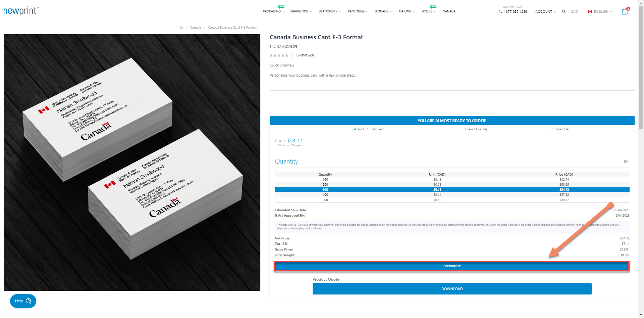This screenshot has width=644, height=318.
Task: Select the 100 quantity row
Action: click(x=452, y=180)
